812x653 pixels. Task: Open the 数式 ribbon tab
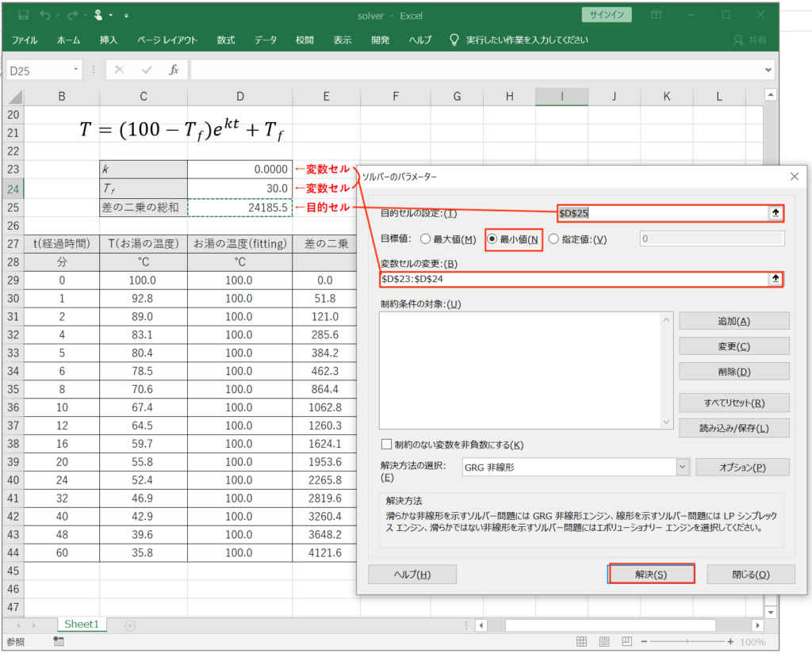226,40
